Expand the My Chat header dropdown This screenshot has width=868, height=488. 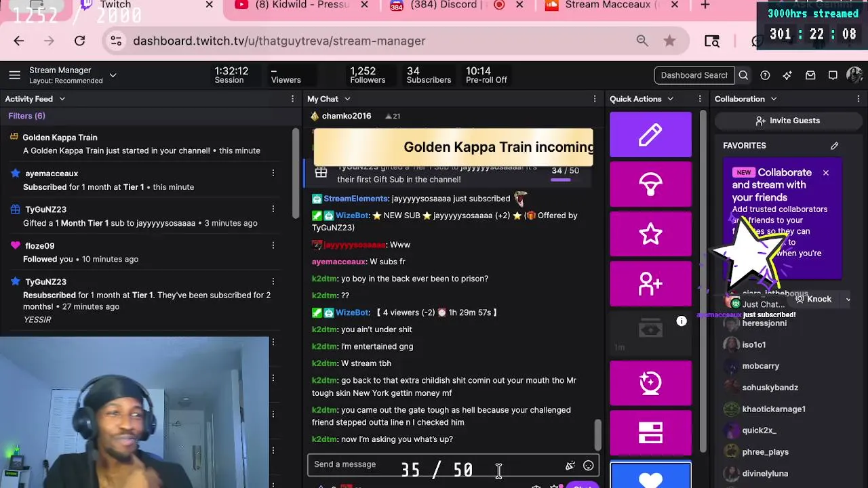point(347,99)
